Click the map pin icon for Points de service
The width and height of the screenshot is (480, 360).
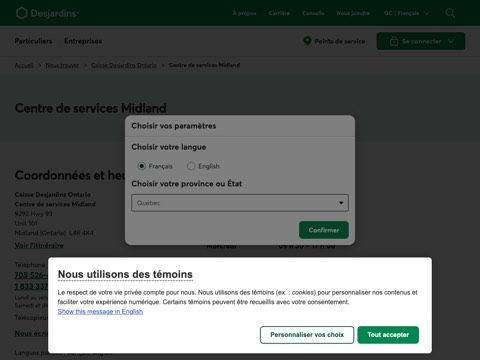pos(307,41)
